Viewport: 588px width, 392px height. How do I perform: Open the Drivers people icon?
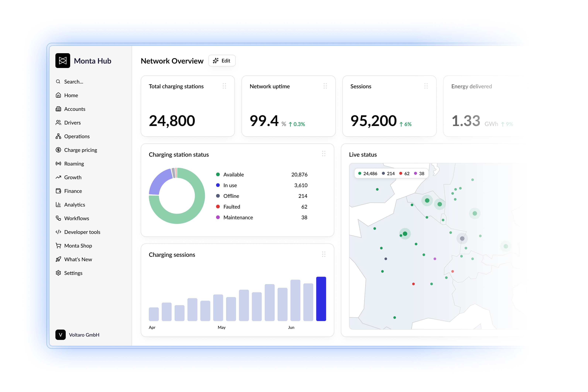pyautogui.click(x=58, y=122)
